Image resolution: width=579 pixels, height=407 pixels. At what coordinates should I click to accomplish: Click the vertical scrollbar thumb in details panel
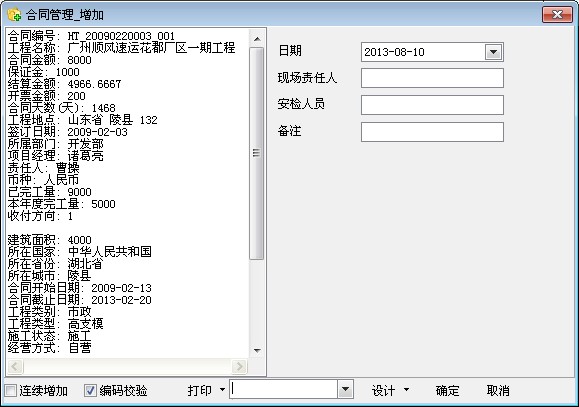(257, 153)
